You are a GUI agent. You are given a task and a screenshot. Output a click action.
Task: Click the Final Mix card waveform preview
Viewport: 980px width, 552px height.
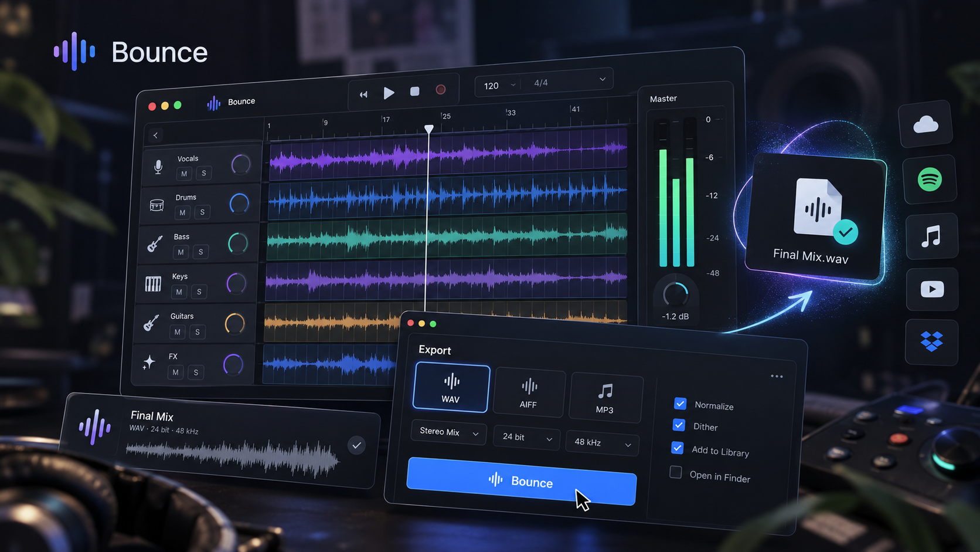(233, 458)
